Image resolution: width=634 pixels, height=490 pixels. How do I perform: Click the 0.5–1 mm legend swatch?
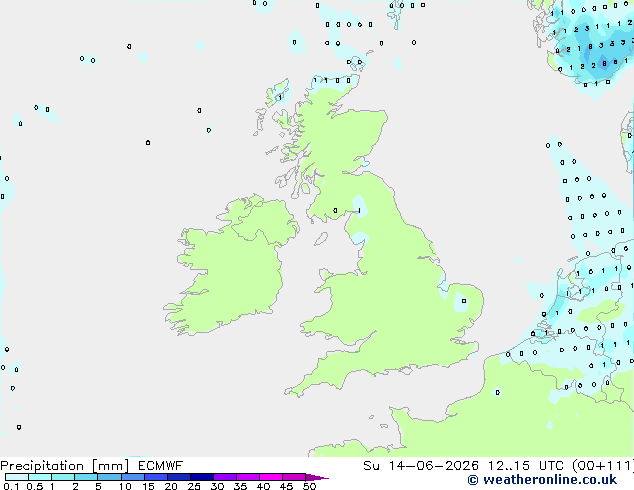pos(40,477)
